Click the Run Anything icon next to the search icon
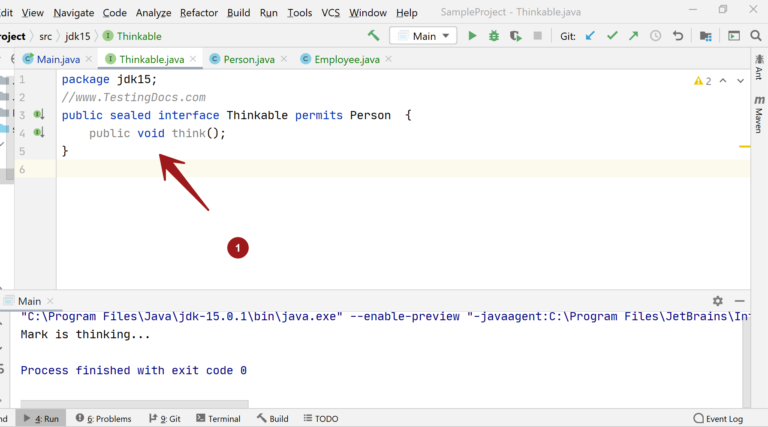This screenshot has height=427, width=768. click(x=734, y=36)
